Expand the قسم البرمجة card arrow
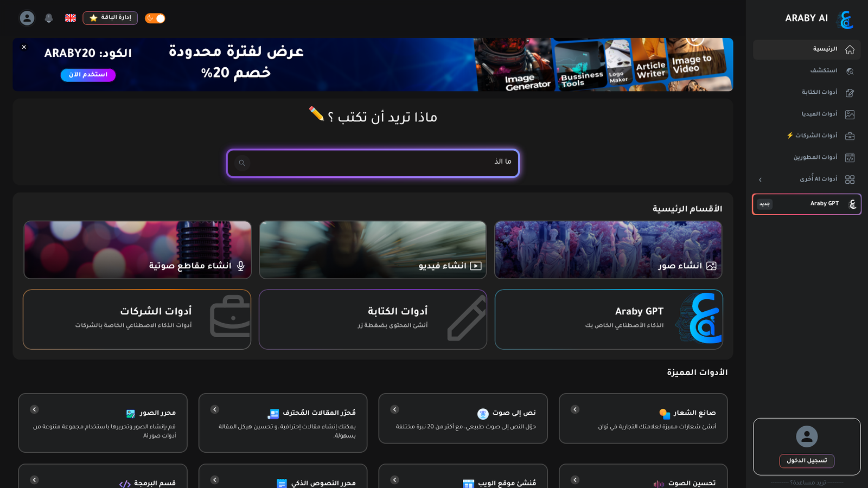Screen dimensions: 868x488 click(x=34, y=480)
